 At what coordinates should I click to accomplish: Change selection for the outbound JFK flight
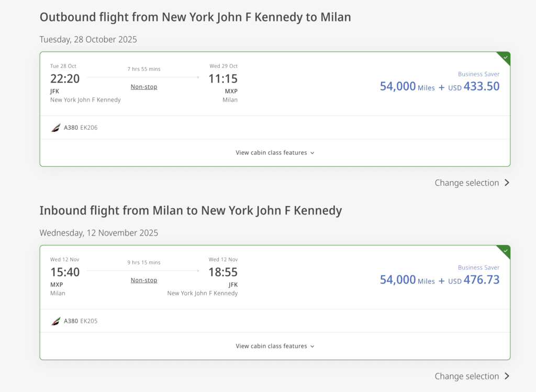(x=466, y=183)
